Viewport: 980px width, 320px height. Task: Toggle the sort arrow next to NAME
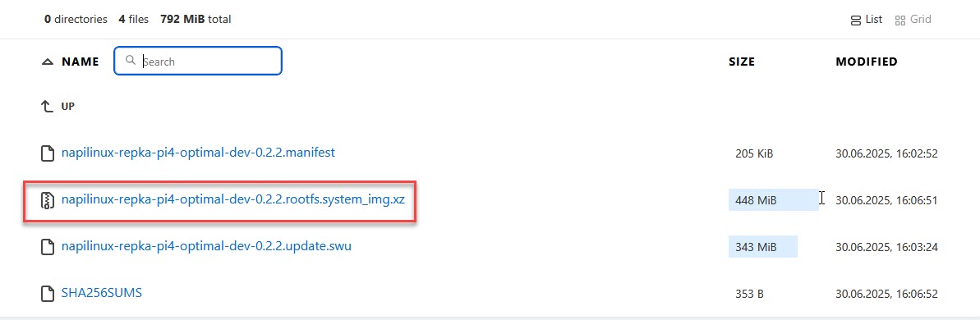point(48,62)
